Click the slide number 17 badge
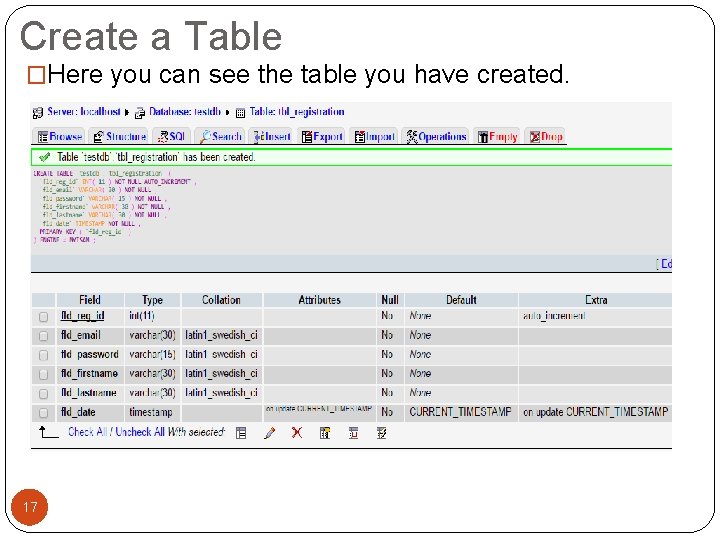Viewport: 720px width, 540px height. pyautogui.click(x=29, y=507)
